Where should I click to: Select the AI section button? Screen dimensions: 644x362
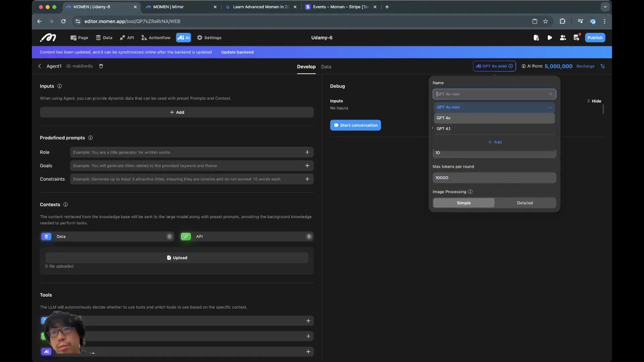tap(183, 38)
